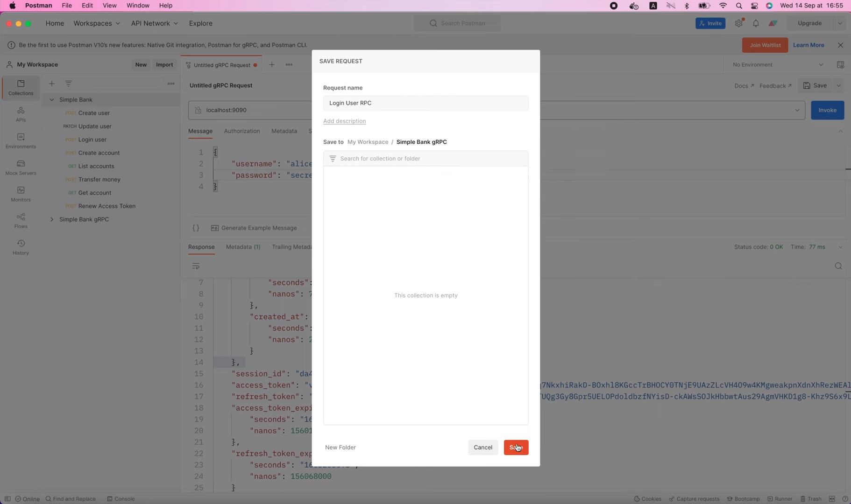Viewport: 851px width, 504px height.
Task: Select the Renew Access Token request
Action: click(x=107, y=206)
